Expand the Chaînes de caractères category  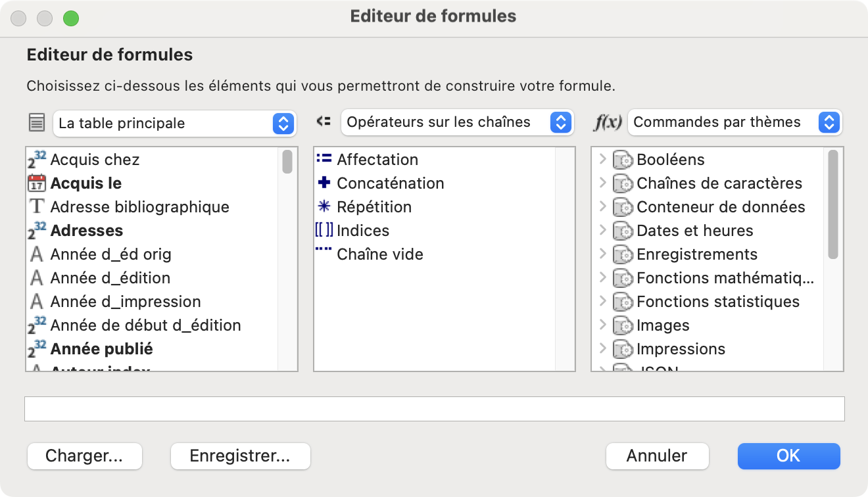coord(603,183)
